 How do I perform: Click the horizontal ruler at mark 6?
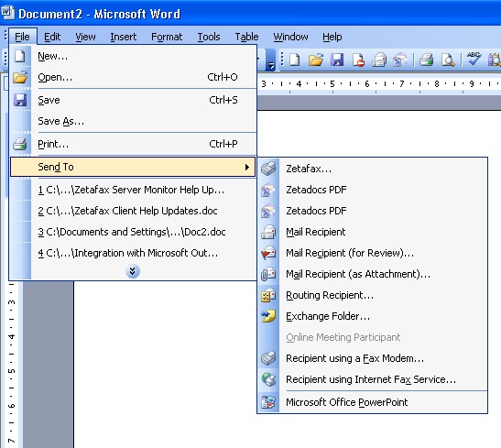click(x=367, y=84)
